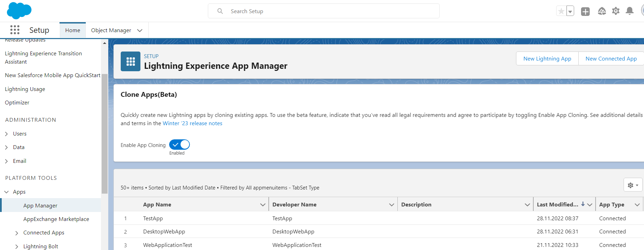Screen dimensions: 644x250
Task: Open list view controls gear
Action: pos(633,185)
